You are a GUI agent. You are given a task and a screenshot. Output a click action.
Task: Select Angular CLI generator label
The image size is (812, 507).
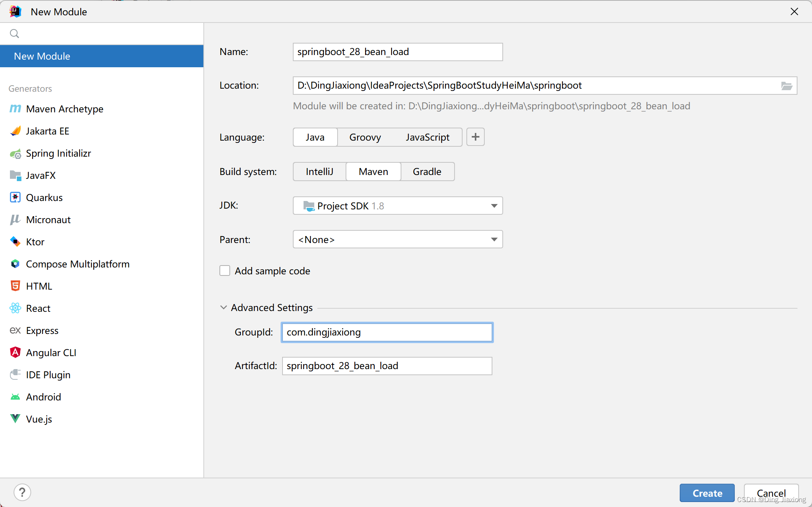pyautogui.click(x=51, y=353)
